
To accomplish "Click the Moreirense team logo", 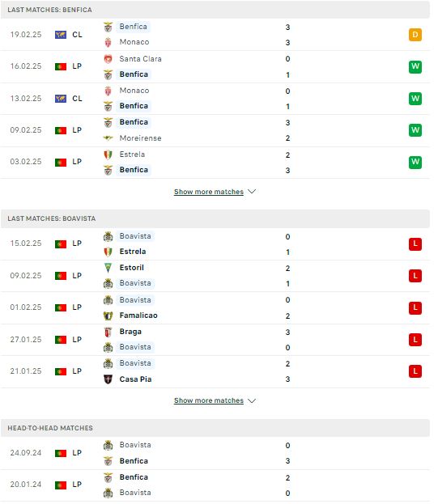I will coord(109,139).
